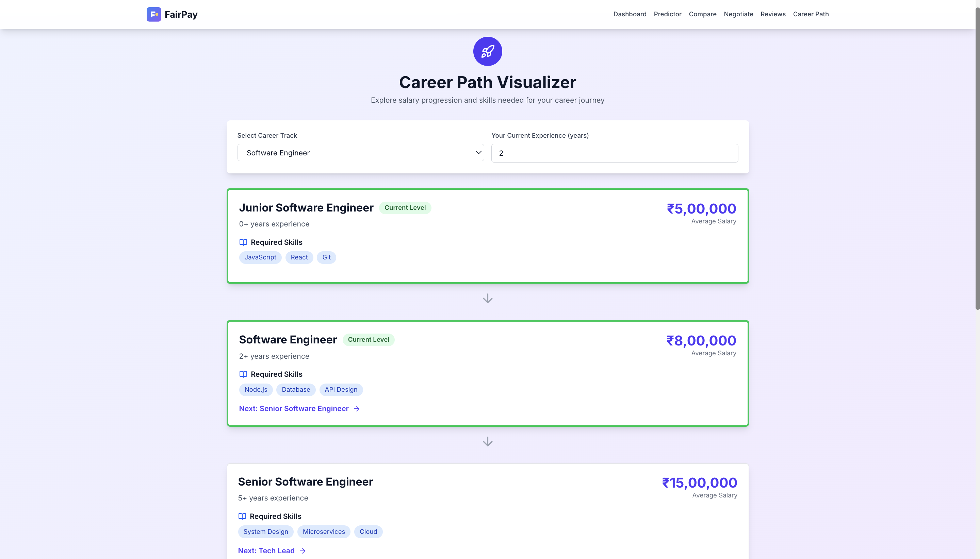980x559 pixels.
Task: Go to the Predictor page
Action: click(667, 14)
